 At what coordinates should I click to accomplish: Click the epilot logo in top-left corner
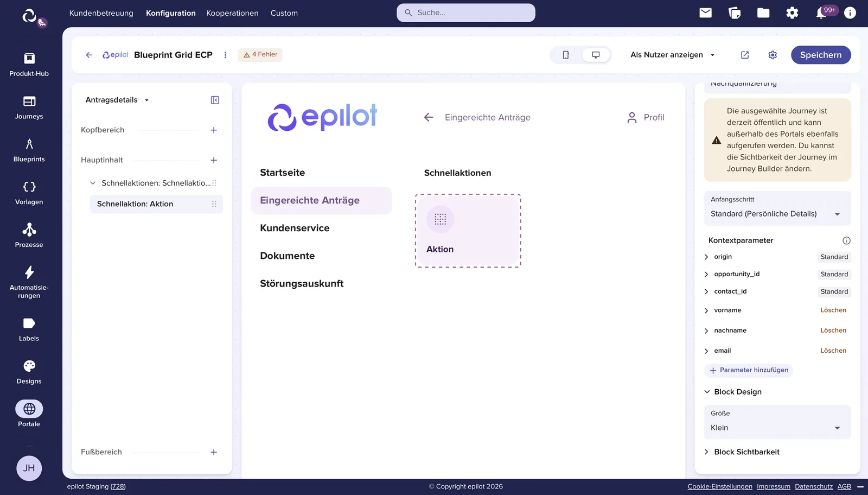[29, 16]
